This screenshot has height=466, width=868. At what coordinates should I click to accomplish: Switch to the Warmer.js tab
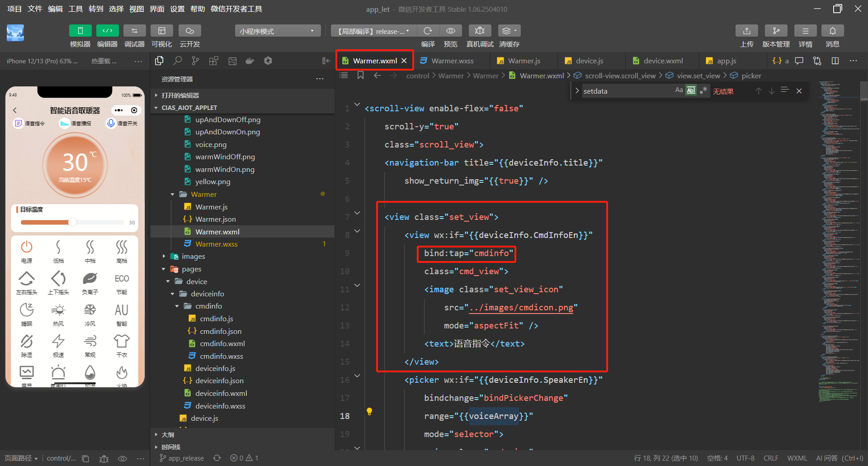pos(524,61)
